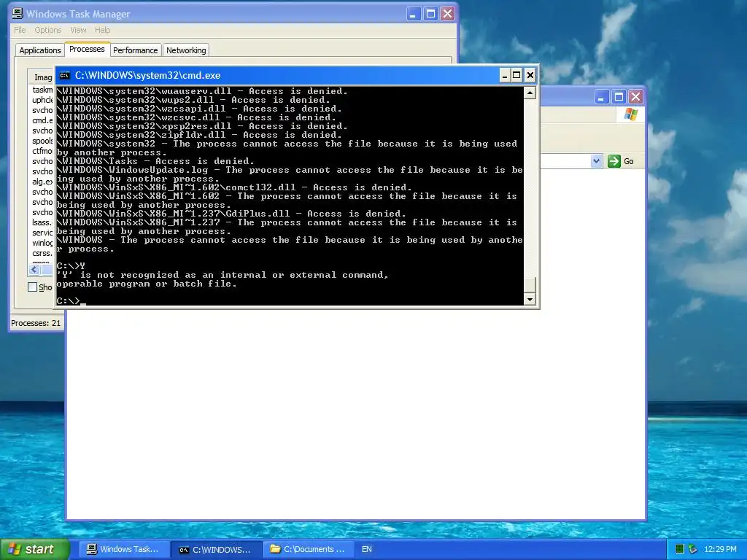
Task: Click the green Go arrow button
Action: [614, 161]
